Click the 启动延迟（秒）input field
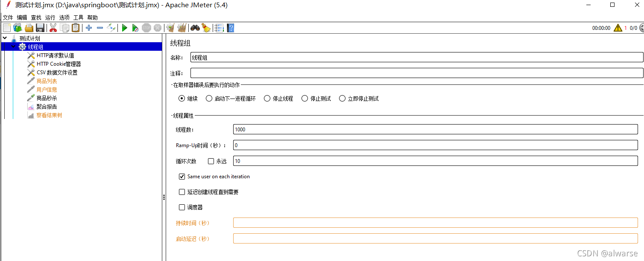Image resolution: width=644 pixels, height=261 pixels. click(x=435, y=238)
